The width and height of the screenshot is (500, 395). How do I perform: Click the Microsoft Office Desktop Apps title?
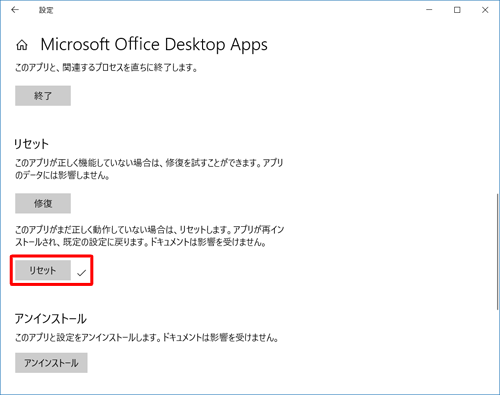pos(154,45)
